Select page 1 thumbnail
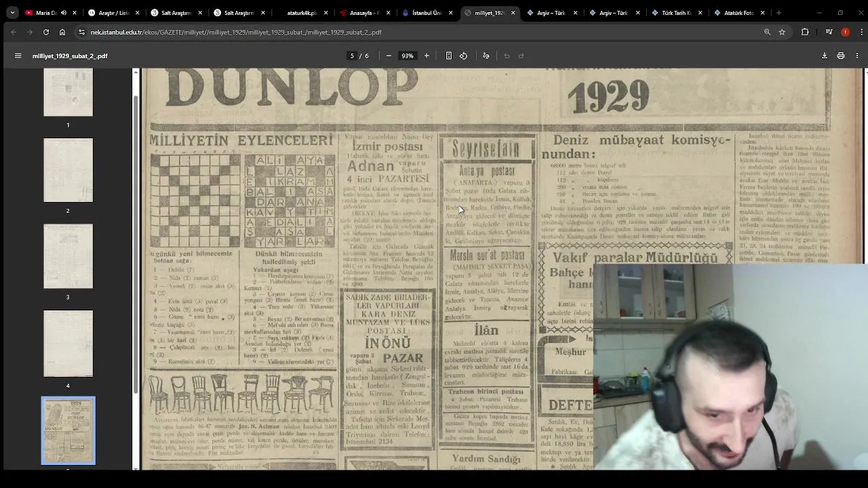 68,92
